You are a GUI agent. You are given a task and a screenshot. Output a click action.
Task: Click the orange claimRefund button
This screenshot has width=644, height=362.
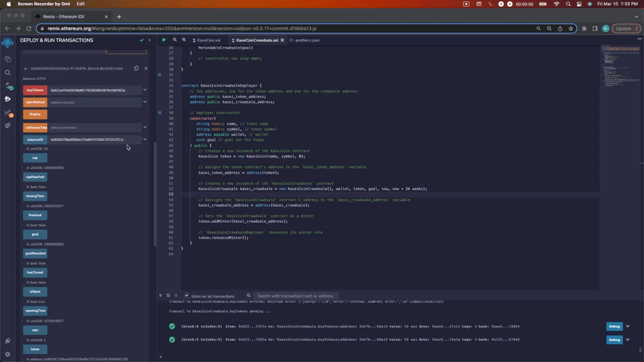35,102
